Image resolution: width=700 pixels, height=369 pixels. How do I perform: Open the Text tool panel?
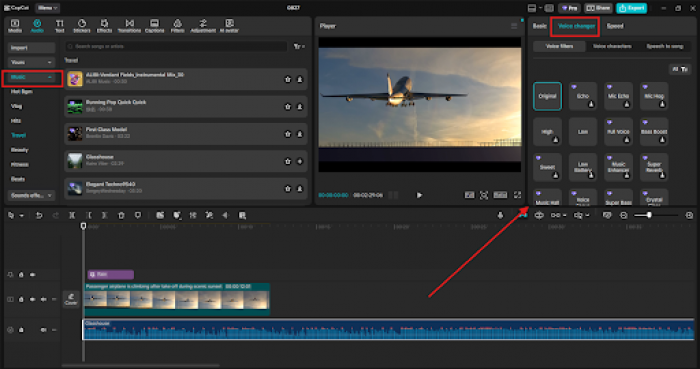[x=59, y=26]
